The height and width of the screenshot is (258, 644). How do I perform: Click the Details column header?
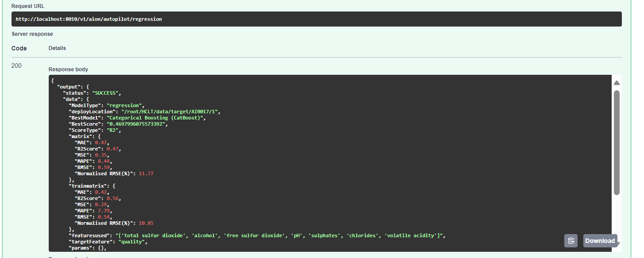coord(57,48)
